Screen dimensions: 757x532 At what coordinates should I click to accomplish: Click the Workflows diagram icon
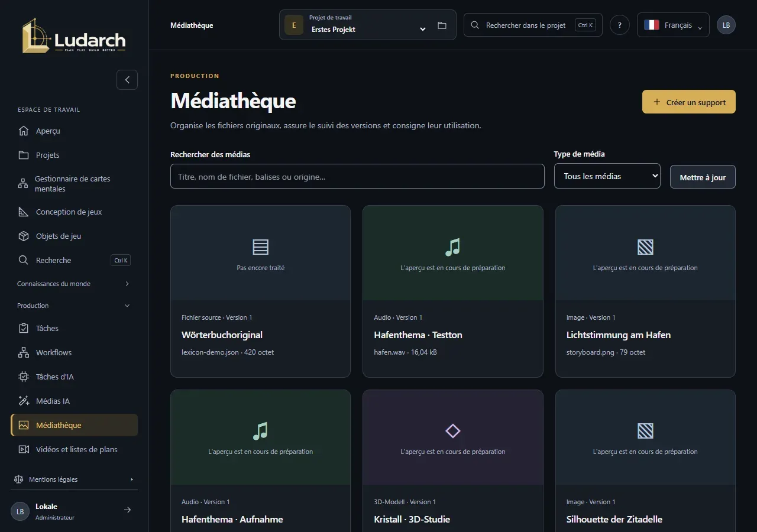pos(24,352)
